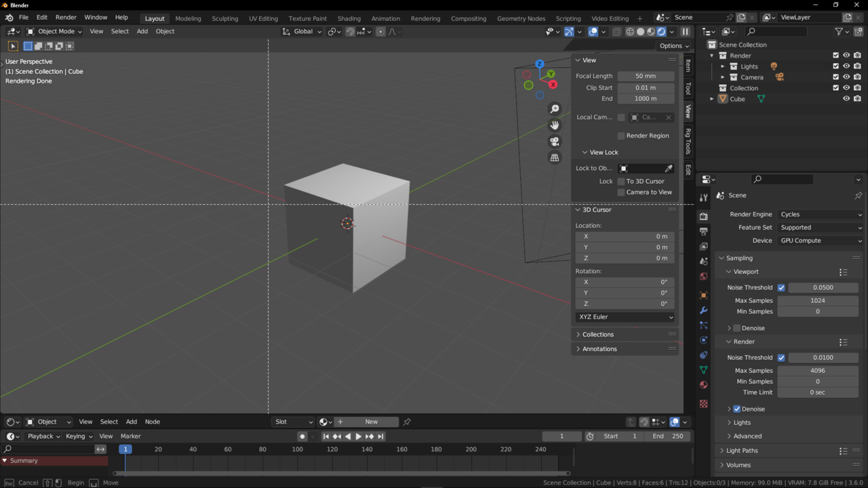Open the Render Engine Cycles dropdown

coord(821,214)
